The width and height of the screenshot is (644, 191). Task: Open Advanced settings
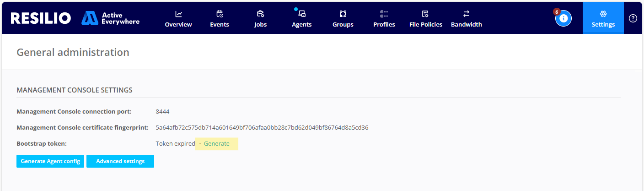(120, 161)
